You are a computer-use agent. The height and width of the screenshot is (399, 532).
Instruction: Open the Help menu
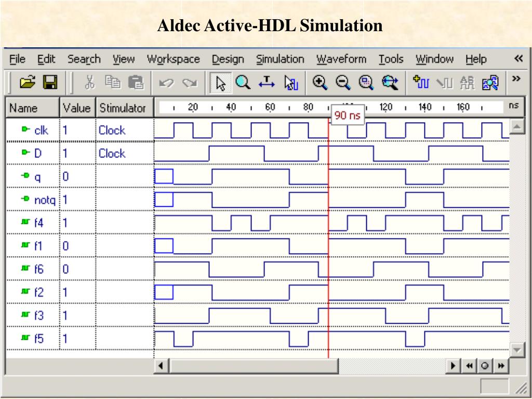pyautogui.click(x=476, y=59)
